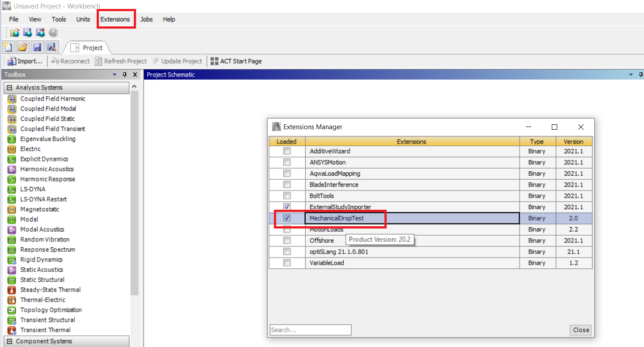The height and width of the screenshot is (347, 644).
Task: Select Transient Structural analysis system
Action: tap(47, 320)
